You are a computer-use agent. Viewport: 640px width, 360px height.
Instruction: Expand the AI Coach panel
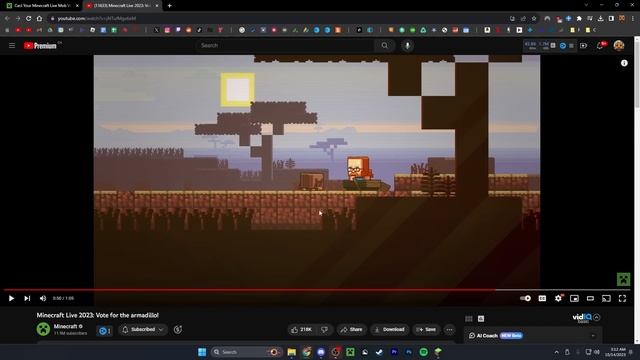pos(593,336)
